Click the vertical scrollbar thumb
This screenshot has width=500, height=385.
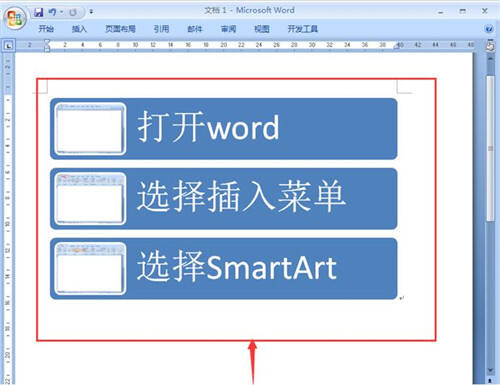pyautogui.click(x=490, y=148)
